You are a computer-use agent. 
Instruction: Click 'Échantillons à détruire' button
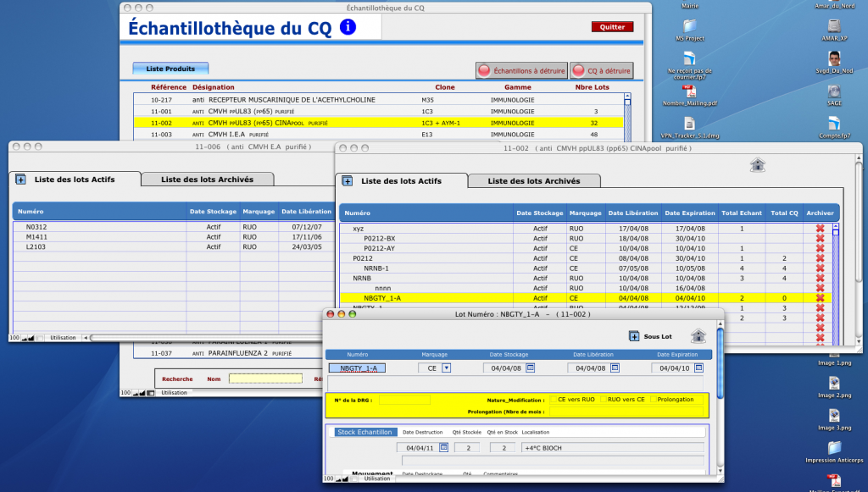(x=521, y=71)
